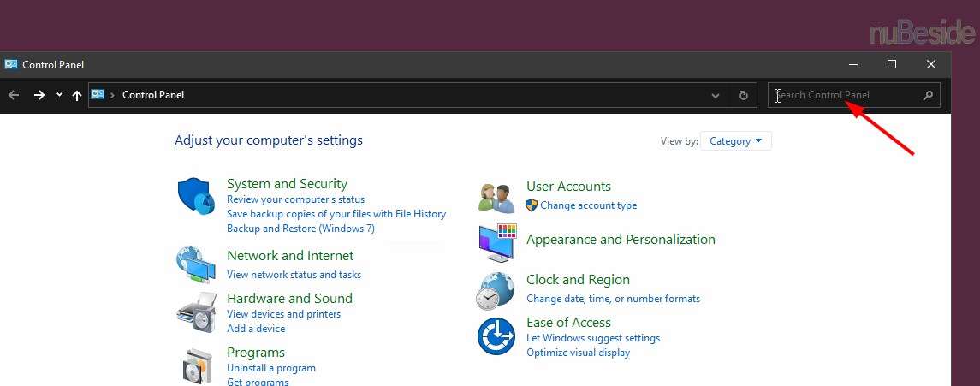Open Appearance and Personalization heading
This screenshot has width=980, height=386.
pyautogui.click(x=621, y=240)
